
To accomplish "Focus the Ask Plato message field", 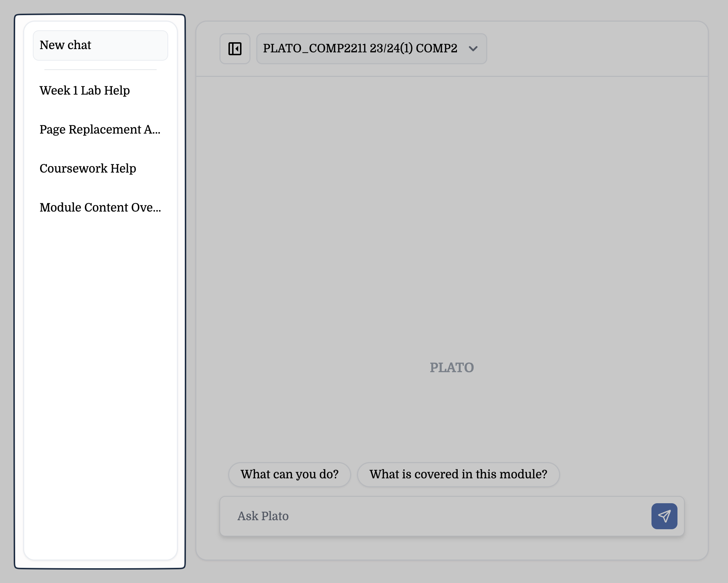I will (x=433, y=516).
